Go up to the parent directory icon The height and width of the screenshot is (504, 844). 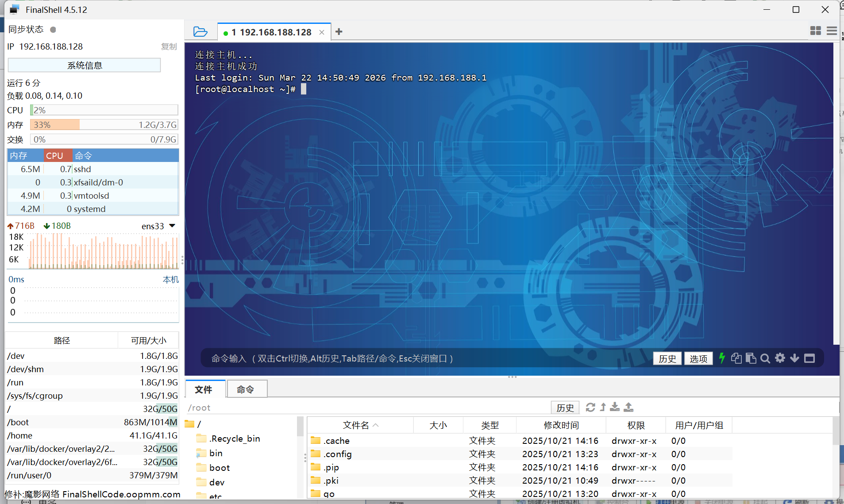[x=603, y=407]
